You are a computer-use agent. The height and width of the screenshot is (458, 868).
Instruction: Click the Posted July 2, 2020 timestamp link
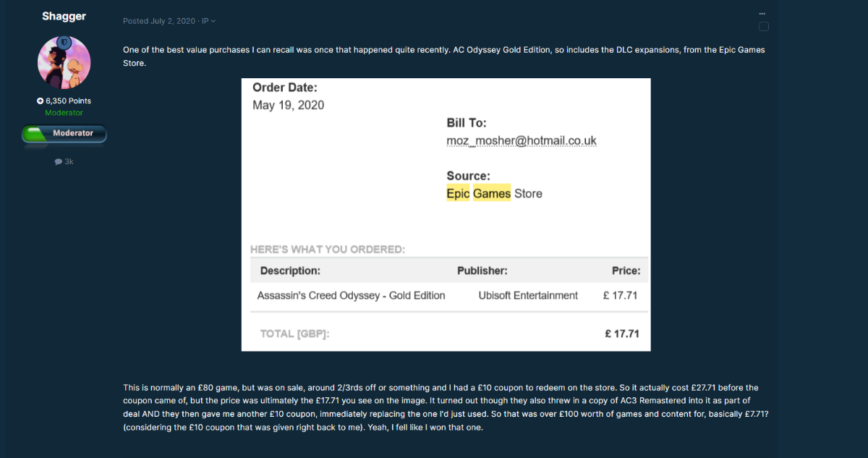click(x=159, y=21)
